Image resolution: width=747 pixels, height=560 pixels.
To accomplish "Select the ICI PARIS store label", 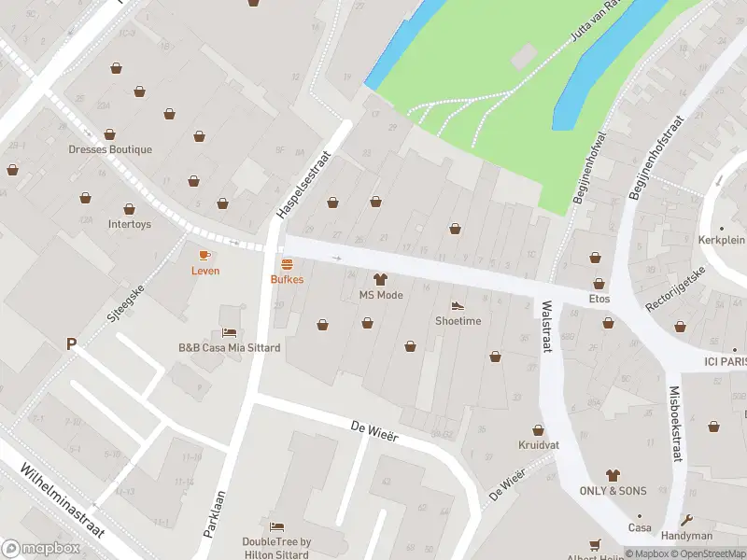I will [x=726, y=362].
